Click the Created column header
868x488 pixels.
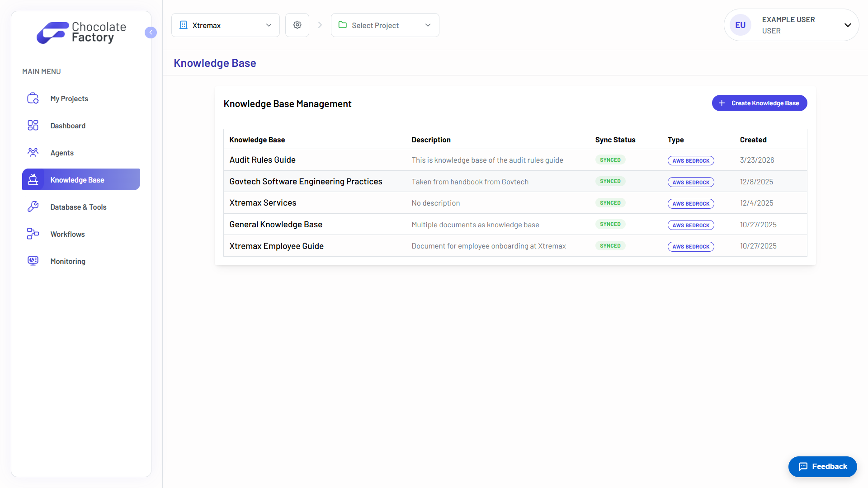[x=753, y=140]
